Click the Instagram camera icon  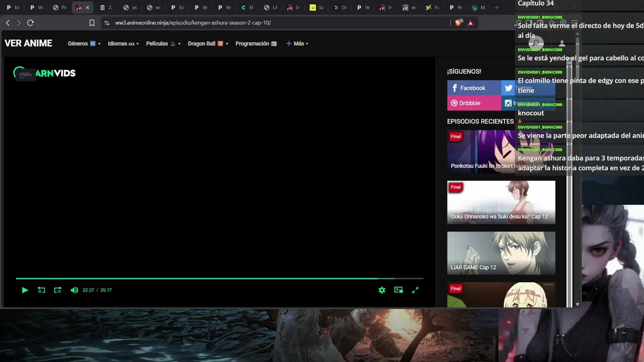pyautogui.click(x=508, y=103)
